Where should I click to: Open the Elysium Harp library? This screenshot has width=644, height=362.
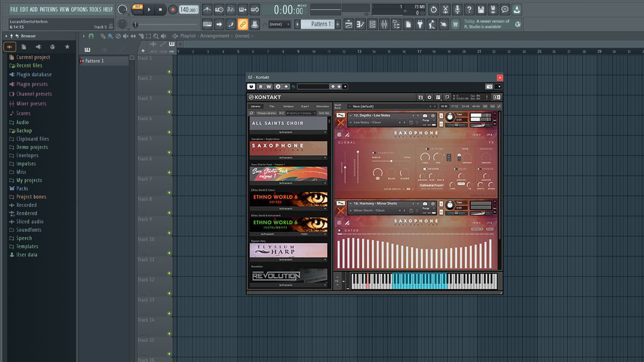coord(289,250)
